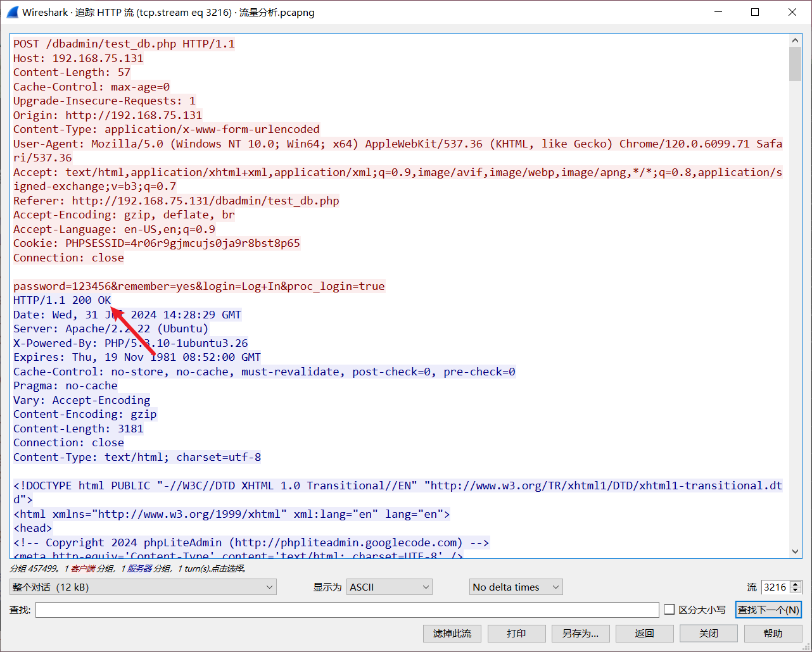Click the 另存为... save as button
Image resolution: width=812 pixels, height=652 pixels.
(x=580, y=634)
